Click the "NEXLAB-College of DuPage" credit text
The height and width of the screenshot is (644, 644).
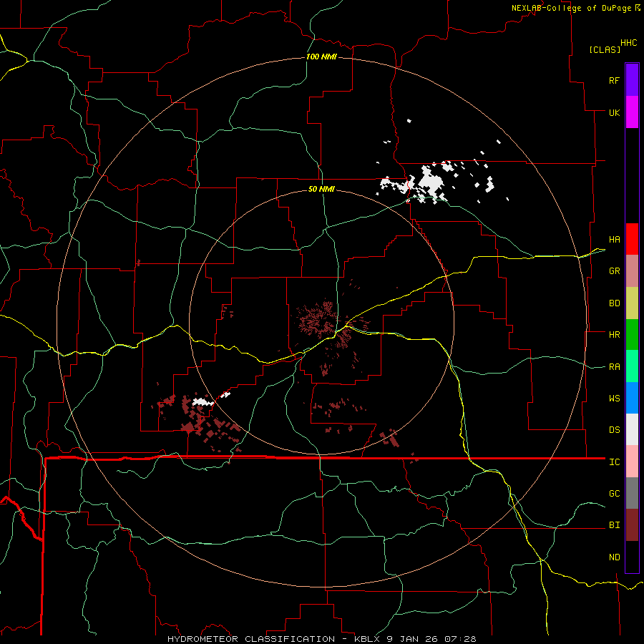[x=571, y=8]
